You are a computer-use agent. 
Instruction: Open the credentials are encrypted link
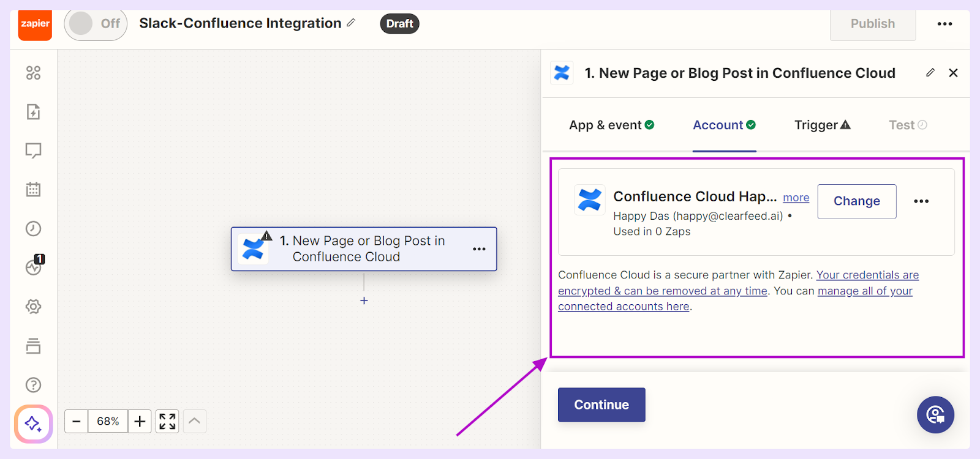click(x=739, y=283)
